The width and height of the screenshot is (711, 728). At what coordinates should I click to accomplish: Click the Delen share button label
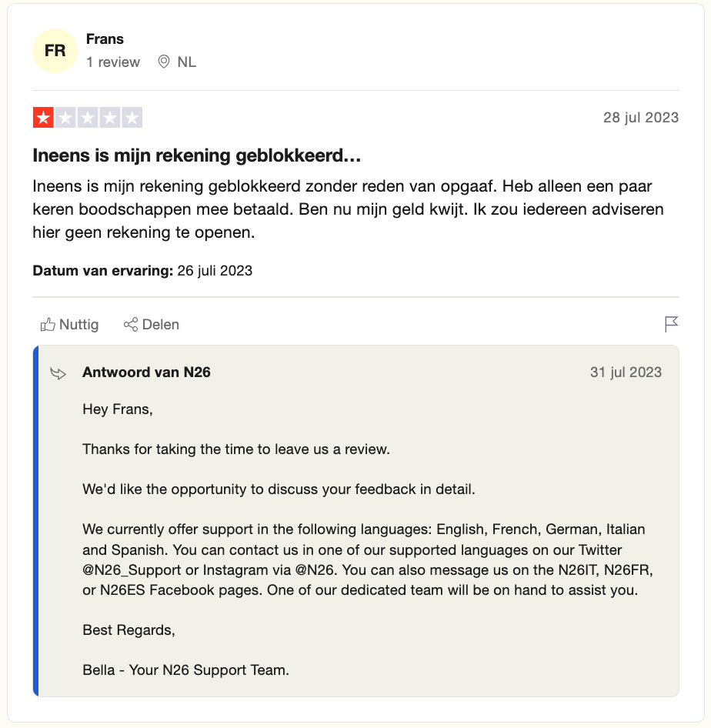coord(161,325)
